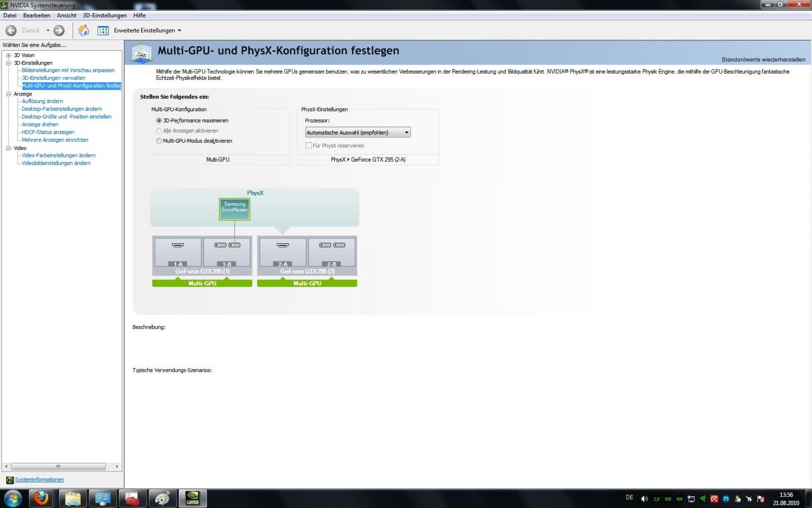Open 'Desktop-Größe und -Position einstellen'
Image resolution: width=812 pixels, height=508 pixels.
click(66, 116)
